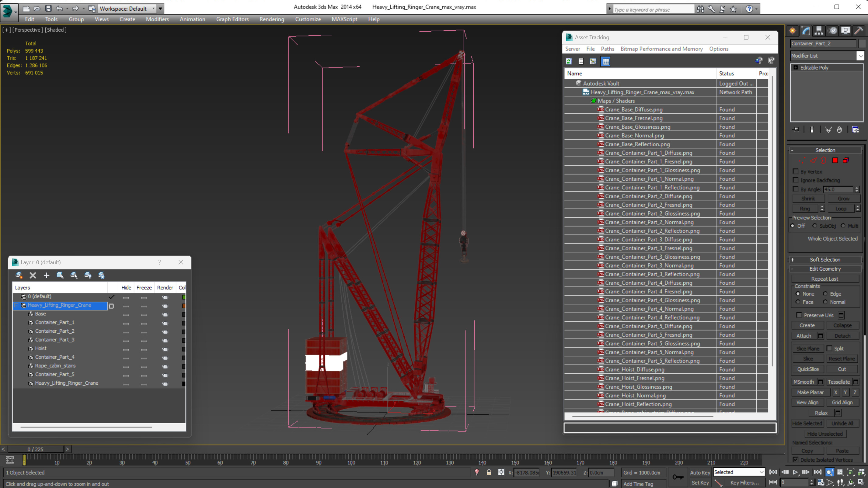Click Delete layer icon in Layer dialog
The image size is (868, 488).
coord(33,275)
